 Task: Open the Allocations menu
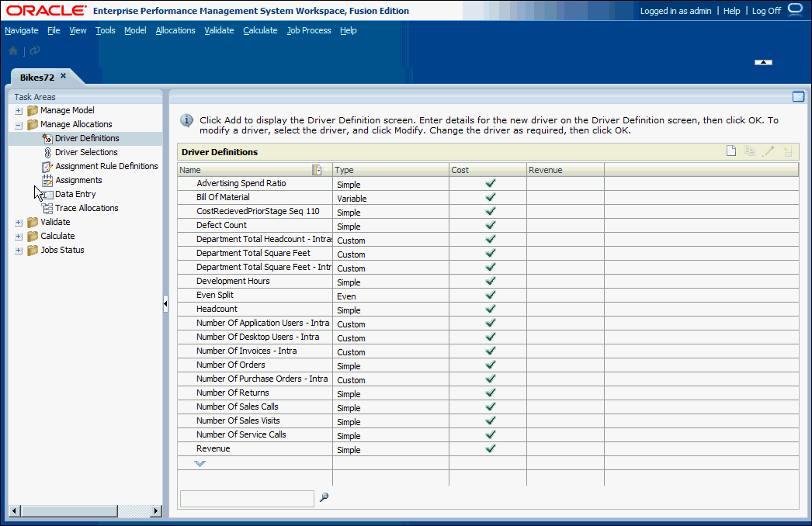175,30
